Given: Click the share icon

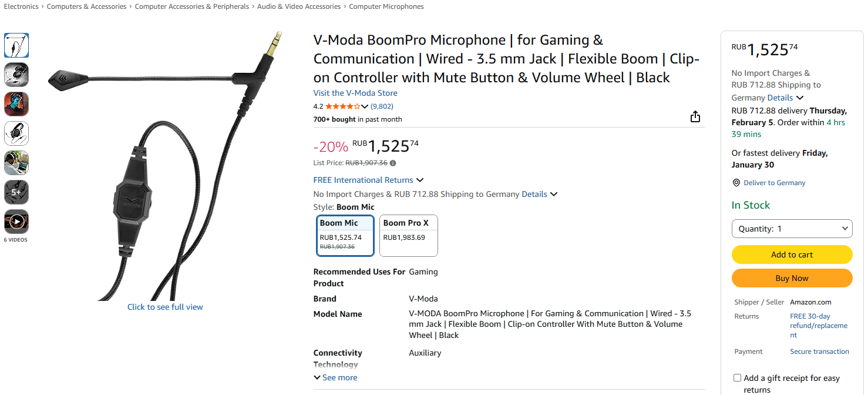Looking at the screenshot, I should [x=695, y=116].
